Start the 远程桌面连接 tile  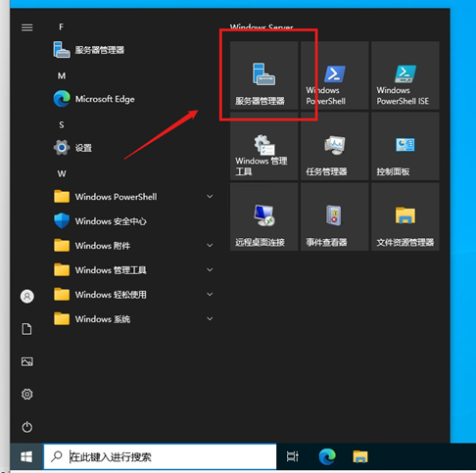(x=263, y=216)
